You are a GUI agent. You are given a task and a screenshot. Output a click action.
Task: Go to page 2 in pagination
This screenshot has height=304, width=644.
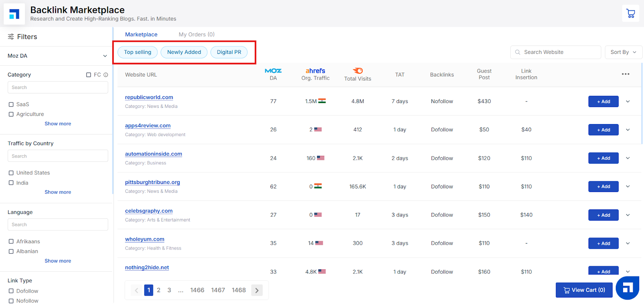159,290
